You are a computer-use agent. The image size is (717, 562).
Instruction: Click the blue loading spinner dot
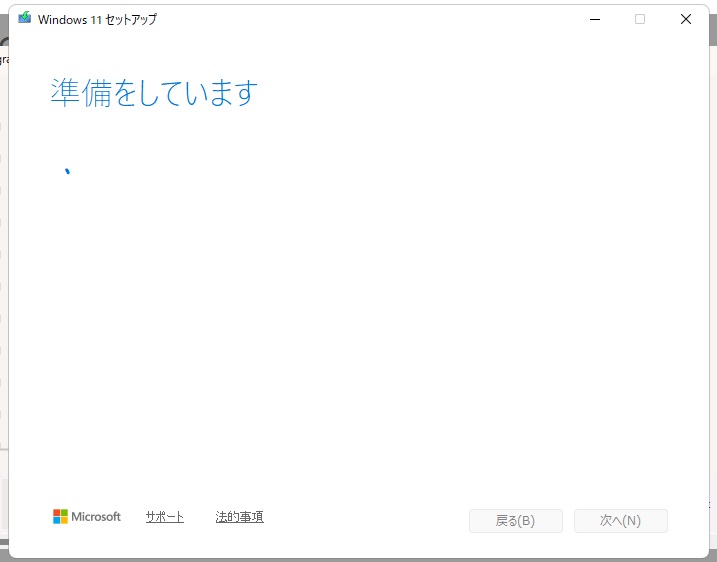[x=67, y=171]
